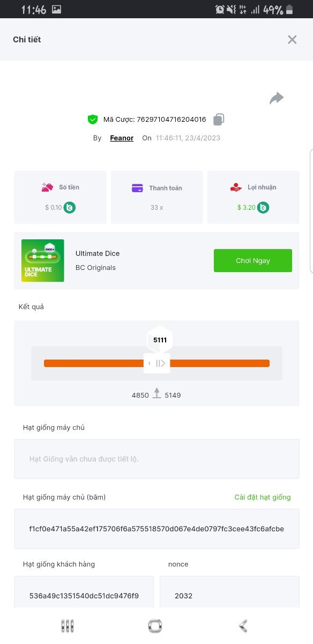
Task: Tap the currency coin beside $ 0.10
Action: click(x=69, y=207)
